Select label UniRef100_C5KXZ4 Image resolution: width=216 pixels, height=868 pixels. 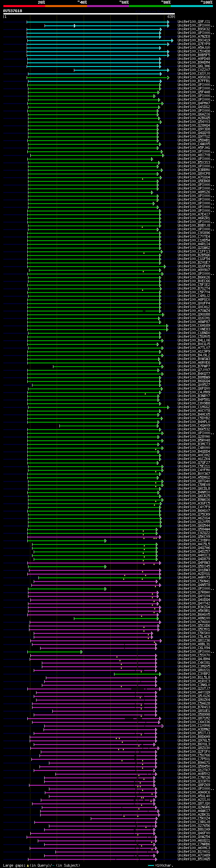pyautogui.click(x=194, y=818)
